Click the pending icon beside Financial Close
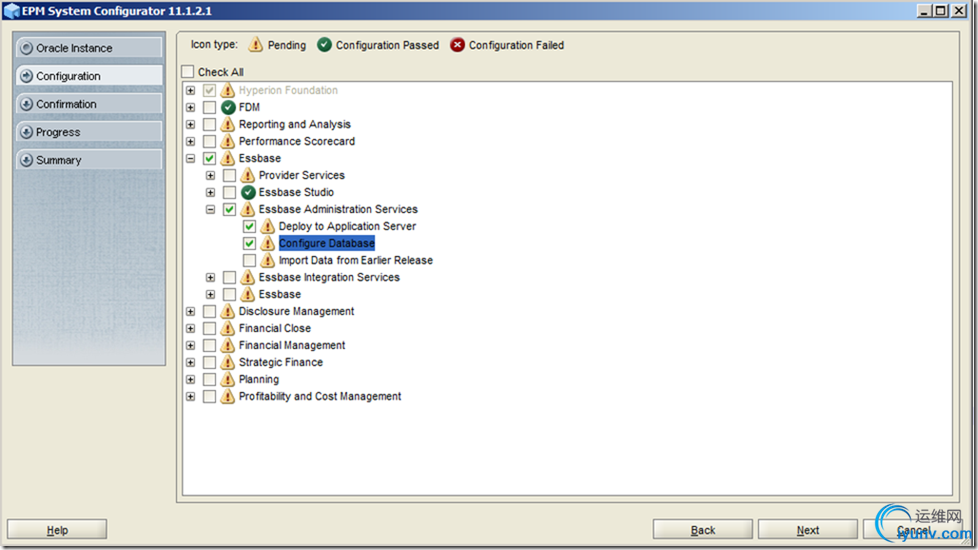This screenshot has height=550, width=978. [x=228, y=328]
